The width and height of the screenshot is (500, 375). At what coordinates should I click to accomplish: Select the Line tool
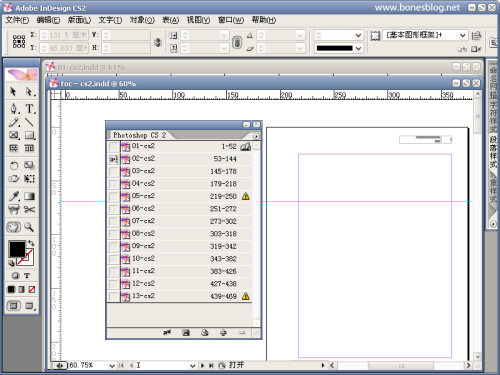point(29,122)
